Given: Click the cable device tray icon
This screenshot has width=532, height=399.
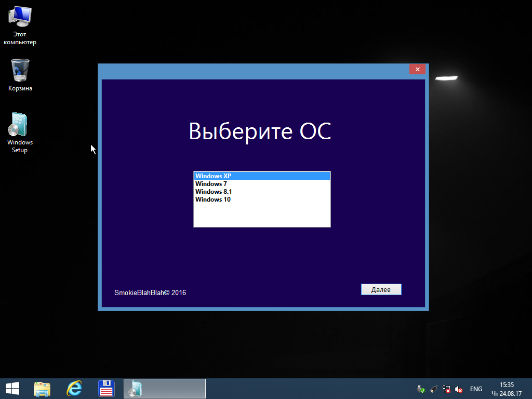Looking at the screenshot, I should click(x=433, y=389).
